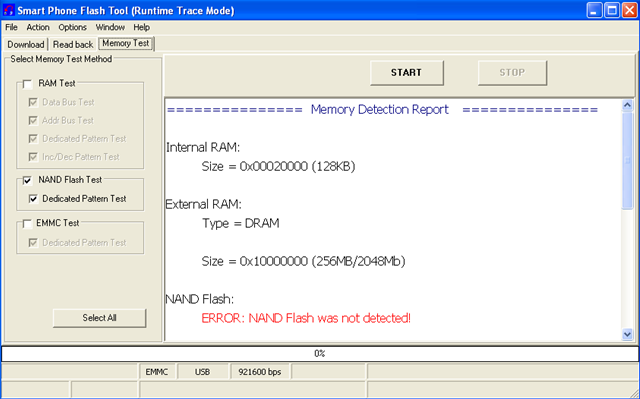Click the NAND Flash not detected error

pyautogui.click(x=306, y=318)
